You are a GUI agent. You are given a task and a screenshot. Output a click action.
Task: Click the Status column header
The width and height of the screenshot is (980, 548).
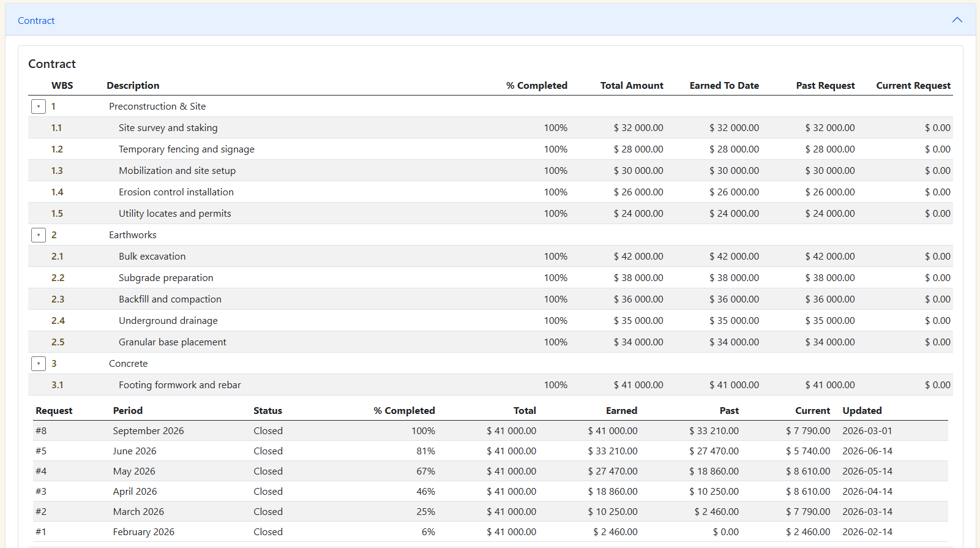[267, 411]
